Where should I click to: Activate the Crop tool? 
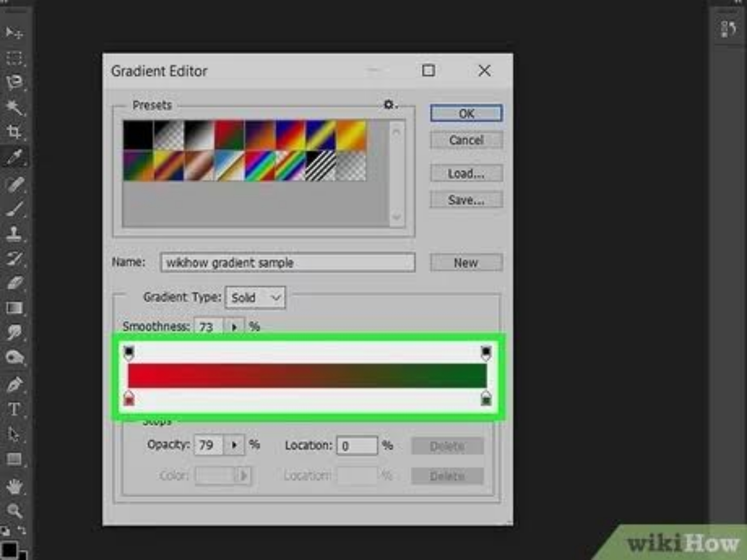(14, 132)
